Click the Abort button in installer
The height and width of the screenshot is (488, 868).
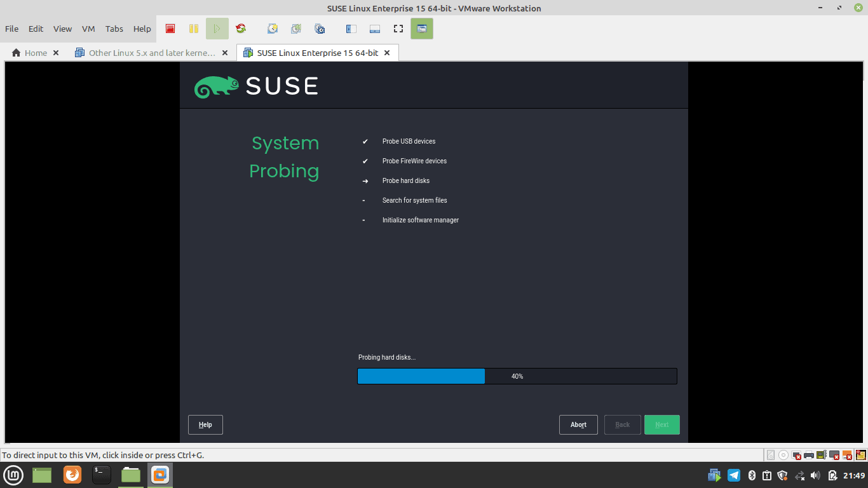(x=578, y=424)
